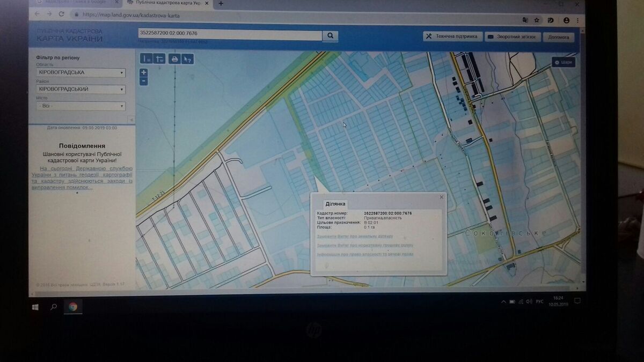Open the Місто dropdown set to Всі
Image resolution: width=644 pixels, height=362 pixels.
click(80, 106)
